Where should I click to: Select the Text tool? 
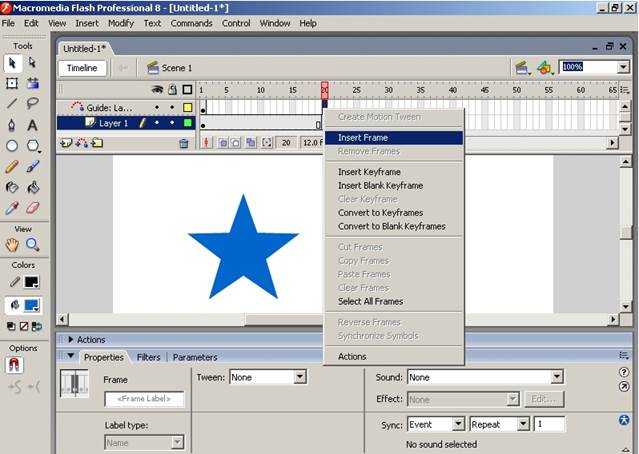pos(33,125)
